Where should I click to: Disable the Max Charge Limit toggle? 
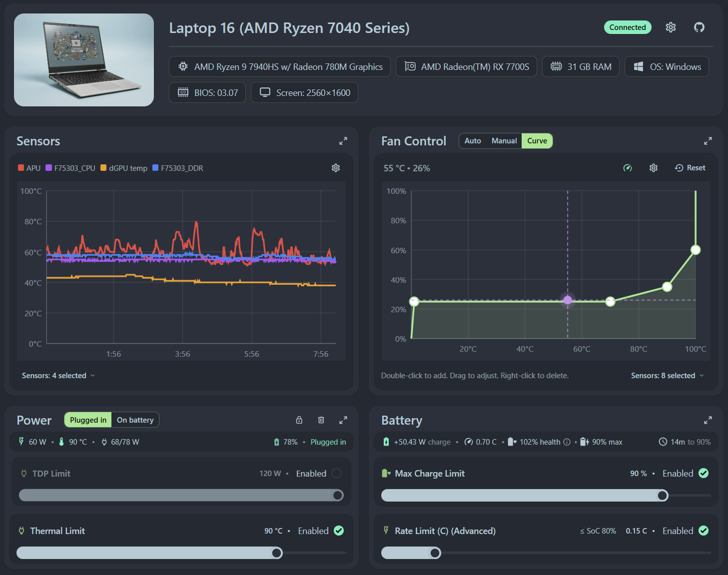[704, 473]
